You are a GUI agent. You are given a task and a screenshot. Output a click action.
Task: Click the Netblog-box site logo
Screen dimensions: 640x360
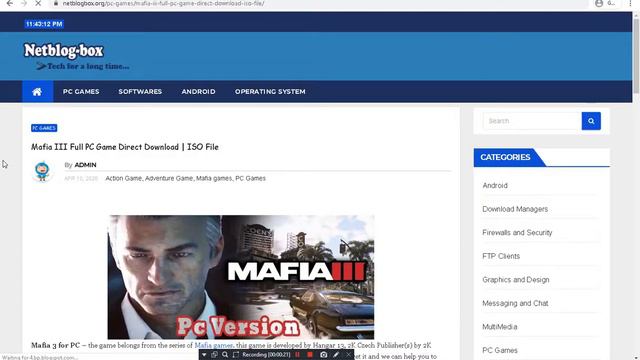(64, 51)
